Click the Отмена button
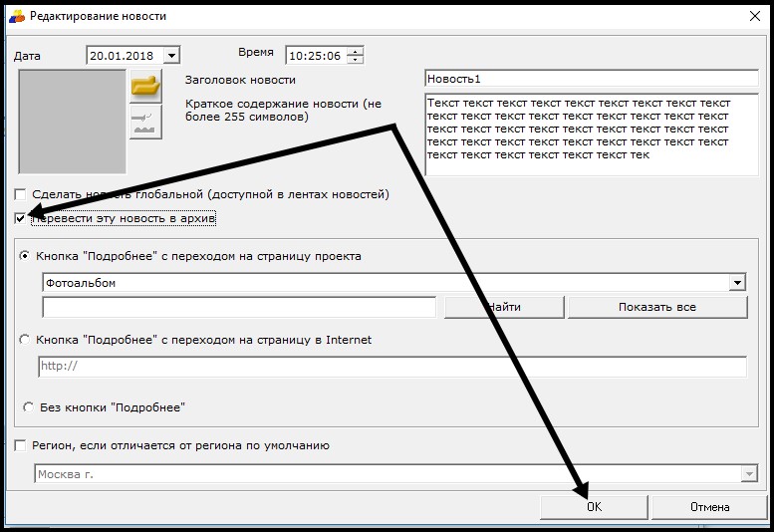 pos(709,507)
